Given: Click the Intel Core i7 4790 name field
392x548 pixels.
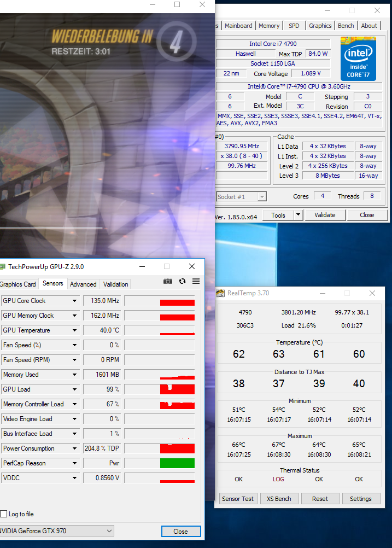Looking at the screenshot, I should tap(273, 44).
